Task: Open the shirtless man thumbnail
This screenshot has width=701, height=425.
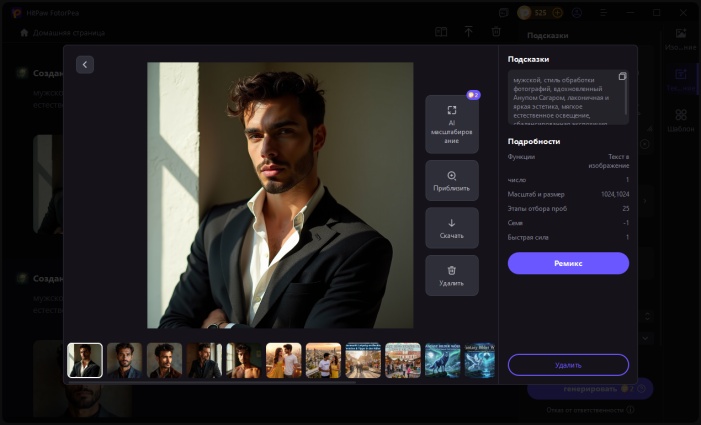Action: click(243, 360)
